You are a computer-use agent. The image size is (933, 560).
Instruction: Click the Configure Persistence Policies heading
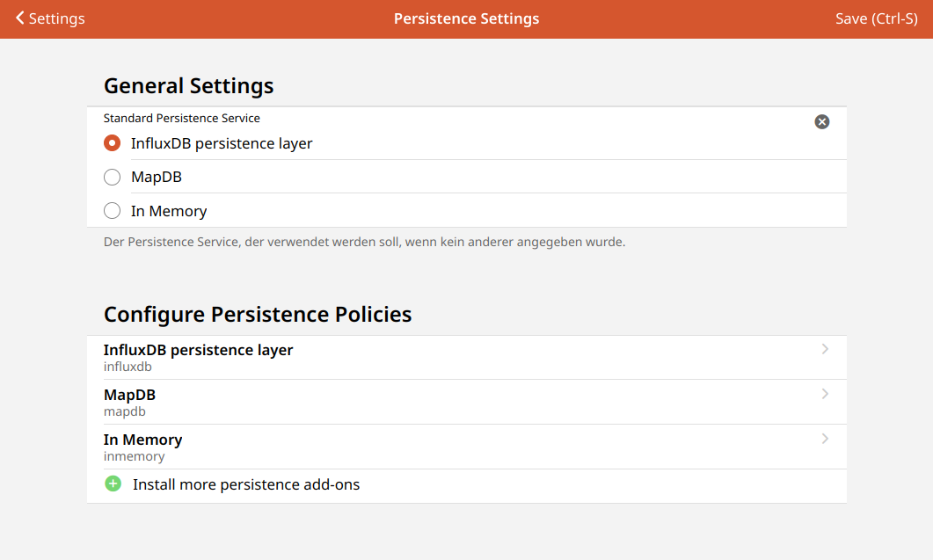click(258, 314)
